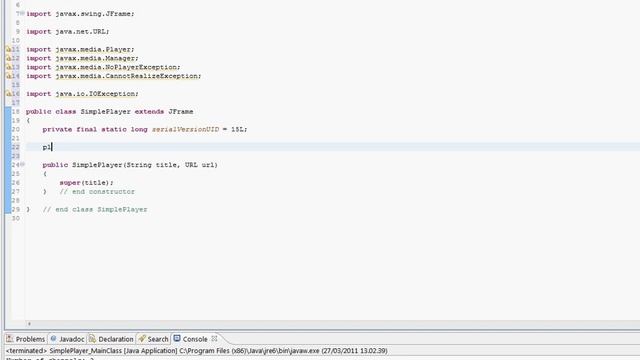Image resolution: width=640 pixels, height=360 pixels.
Task: Switch to the Problems tab
Action: (x=26, y=339)
